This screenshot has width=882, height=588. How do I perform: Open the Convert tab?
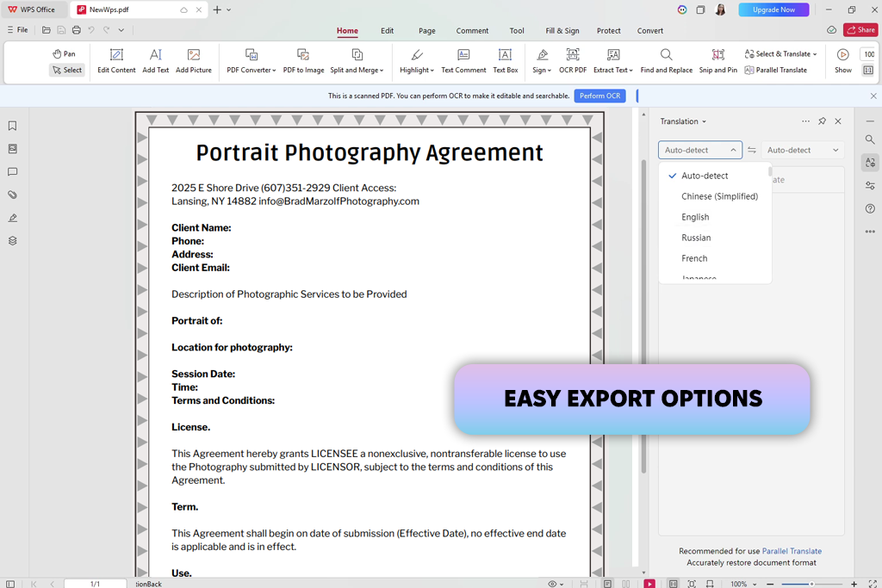(649, 30)
